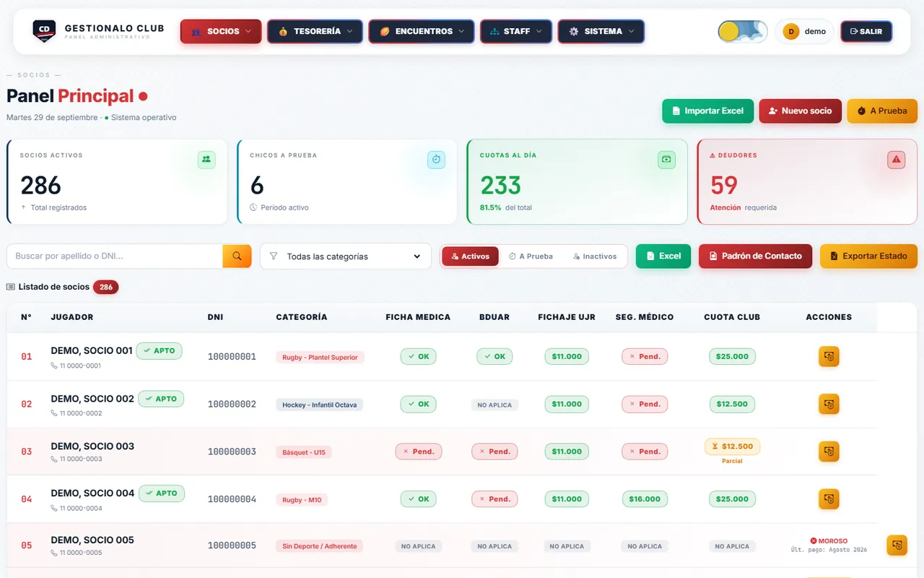Click the Nuevo socio button
Screen dimensions: 924x578
pos(801,111)
